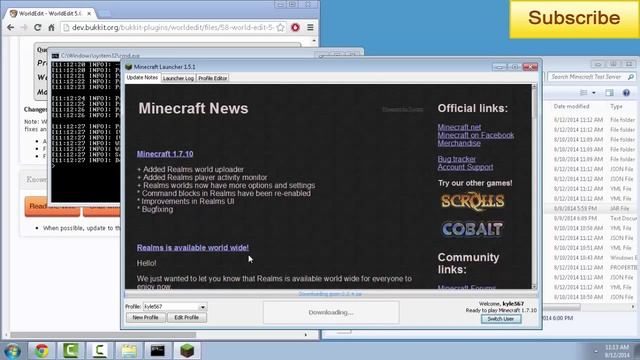The width and height of the screenshot is (640, 360).
Task: Click the command prompt window title icon
Action: click(x=56, y=56)
